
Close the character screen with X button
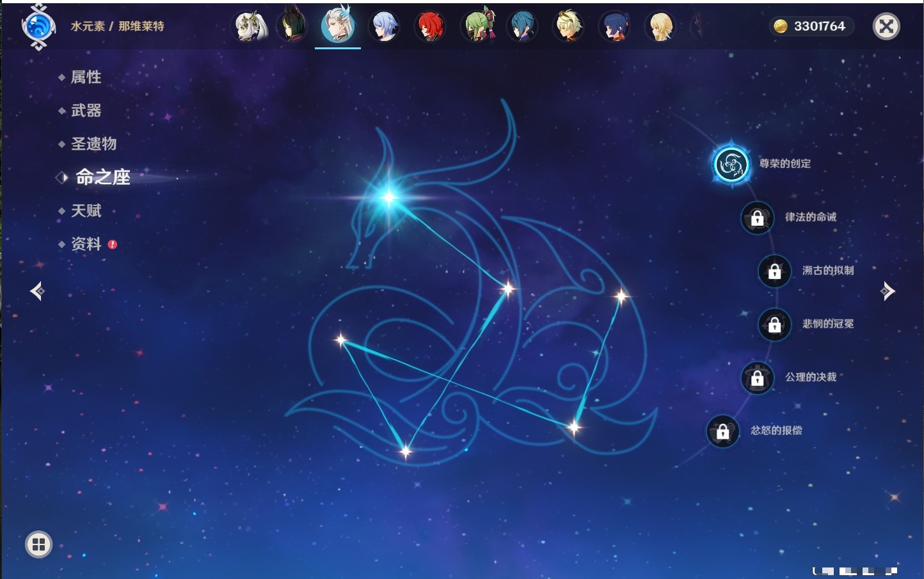(886, 26)
